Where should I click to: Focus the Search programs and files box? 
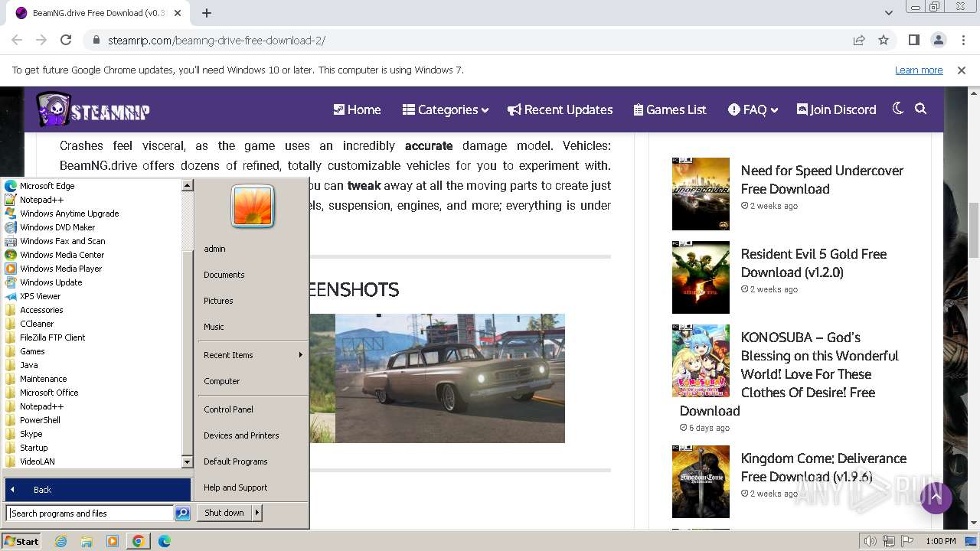[x=90, y=514]
